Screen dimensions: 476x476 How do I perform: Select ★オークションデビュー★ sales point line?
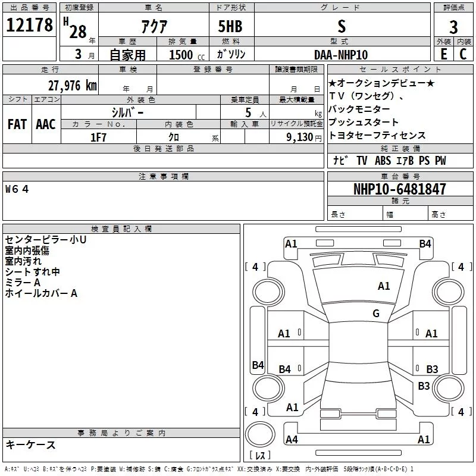point(381,83)
